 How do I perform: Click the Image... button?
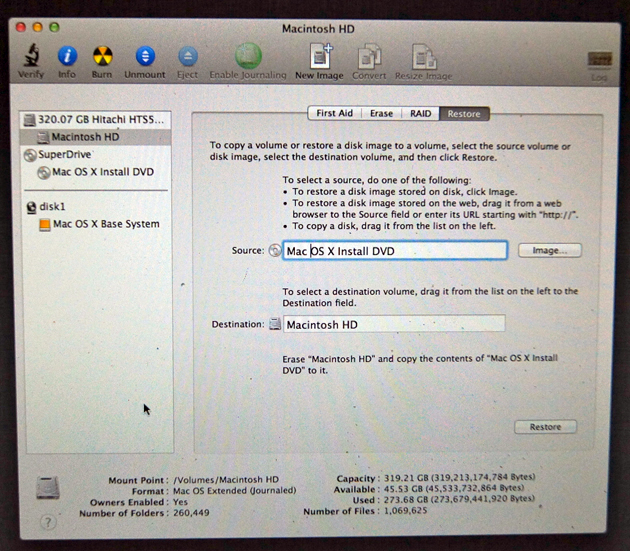pyautogui.click(x=550, y=250)
